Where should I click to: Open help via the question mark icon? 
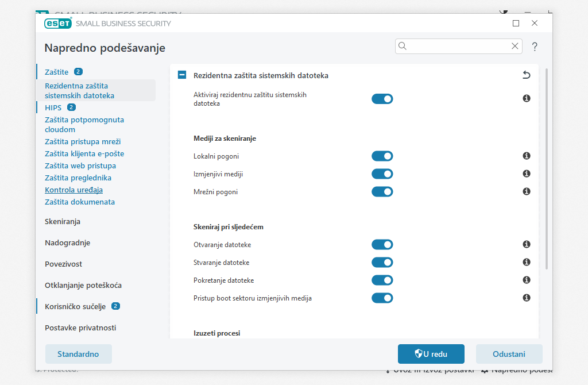pos(535,47)
